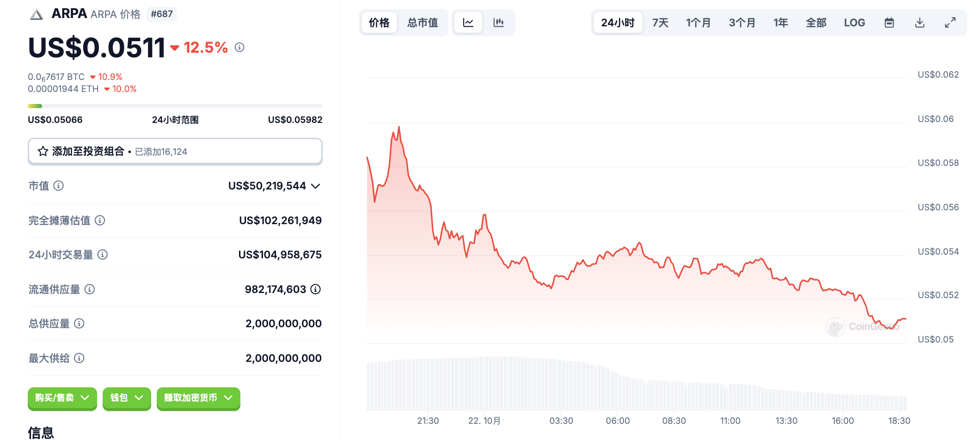Click the info icon next to 完全摊薄估值
Image resolution: width=980 pixels, height=440 pixels.
coord(100,220)
